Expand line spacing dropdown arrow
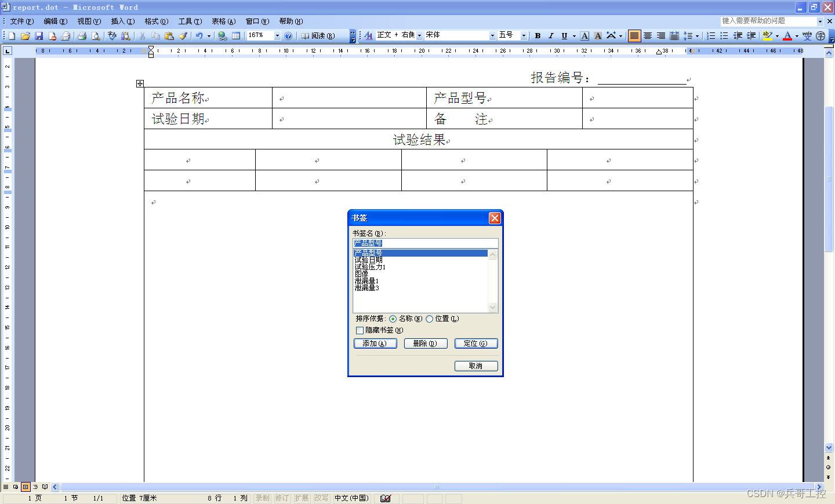This screenshot has width=835, height=504. click(x=697, y=36)
